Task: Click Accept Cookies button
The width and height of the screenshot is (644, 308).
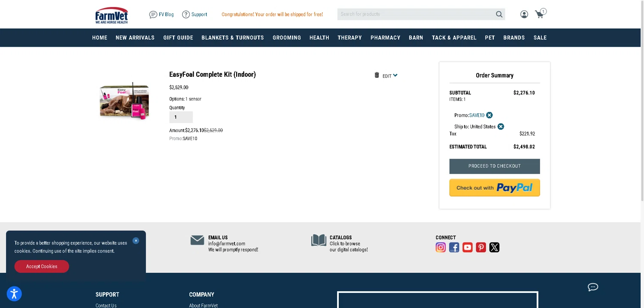Action: click(x=42, y=266)
